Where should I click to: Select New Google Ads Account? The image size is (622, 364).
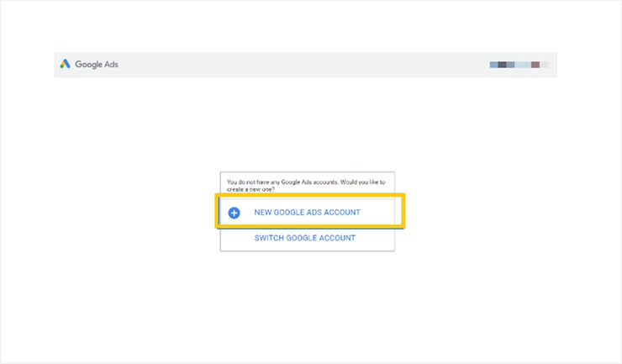point(307,213)
